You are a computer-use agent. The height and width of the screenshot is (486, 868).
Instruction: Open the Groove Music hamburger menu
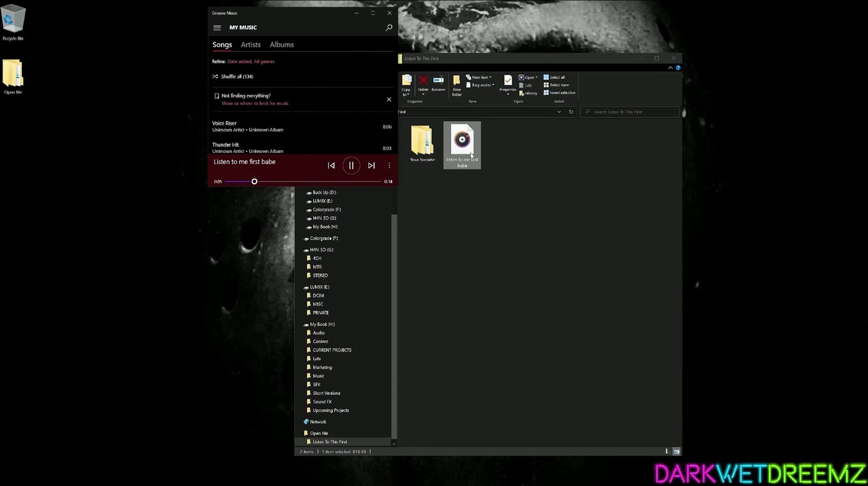click(217, 28)
